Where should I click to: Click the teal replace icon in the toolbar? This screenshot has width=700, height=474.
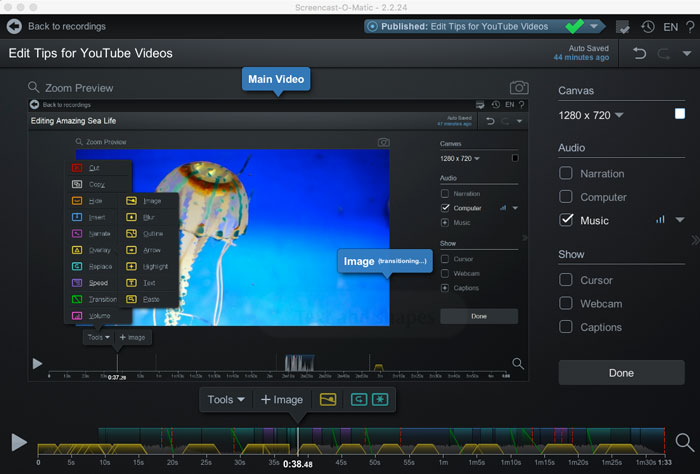tap(359, 399)
